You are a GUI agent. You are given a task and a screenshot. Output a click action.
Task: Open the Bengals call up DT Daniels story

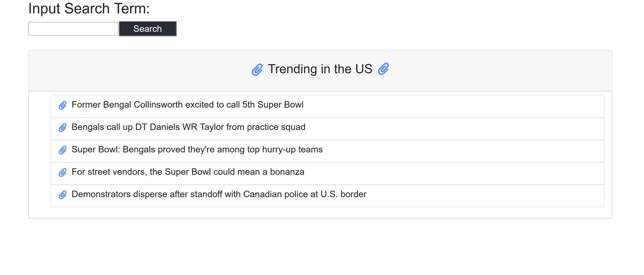188,127
